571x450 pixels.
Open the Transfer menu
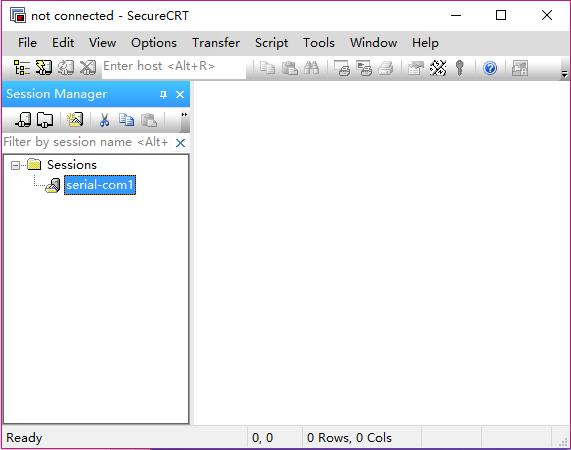[x=216, y=43]
